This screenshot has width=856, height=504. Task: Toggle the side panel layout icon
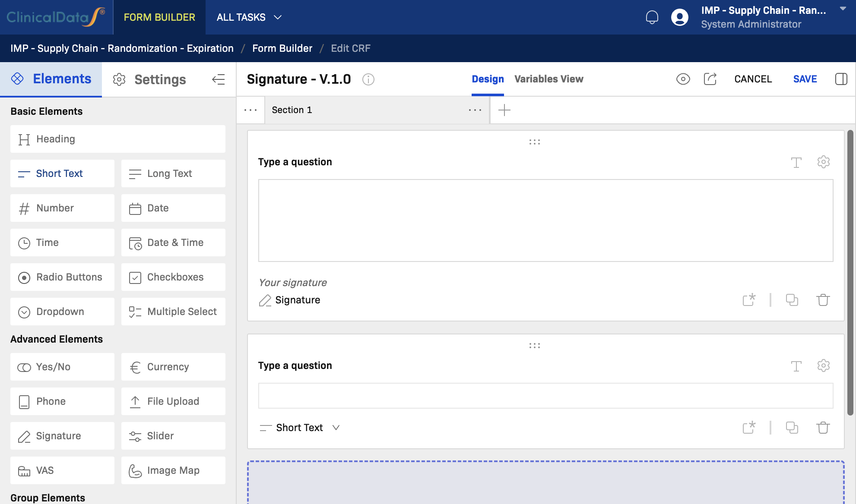pos(841,79)
